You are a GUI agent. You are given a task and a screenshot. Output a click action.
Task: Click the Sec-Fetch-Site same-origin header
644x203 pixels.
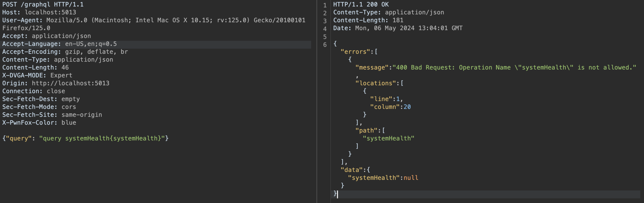point(52,115)
